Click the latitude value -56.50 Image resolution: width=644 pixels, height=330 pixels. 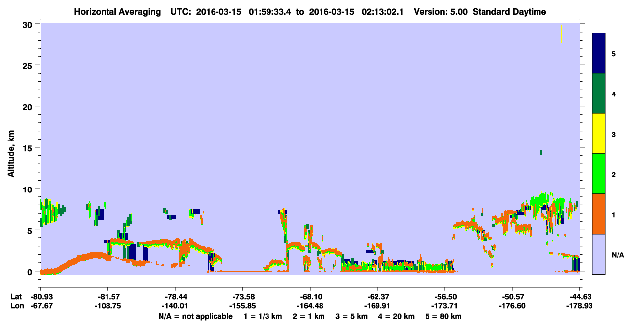tap(445, 296)
